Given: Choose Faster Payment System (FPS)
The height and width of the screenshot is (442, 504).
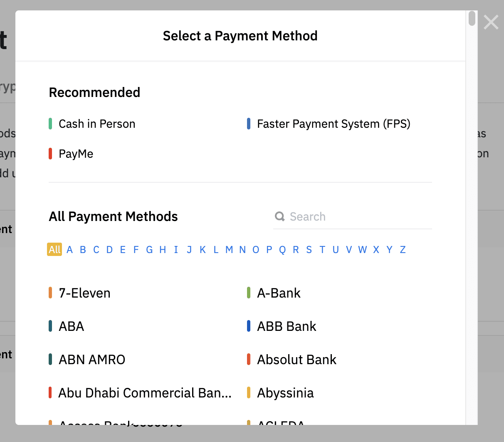Looking at the screenshot, I should pyautogui.click(x=333, y=124).
